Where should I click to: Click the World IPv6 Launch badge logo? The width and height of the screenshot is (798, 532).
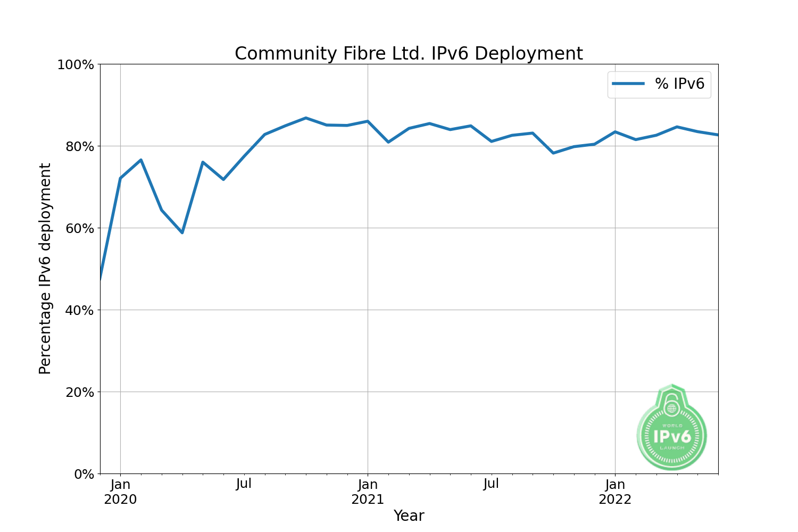pos(672,429)
